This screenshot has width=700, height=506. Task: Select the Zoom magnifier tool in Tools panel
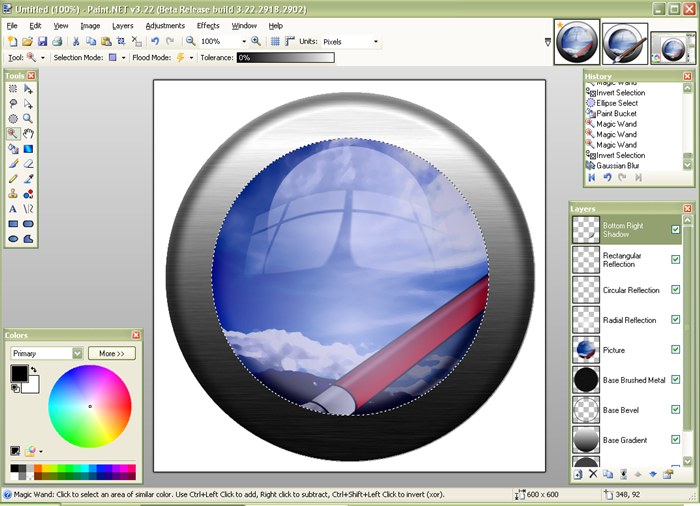(x=28, y=119)
